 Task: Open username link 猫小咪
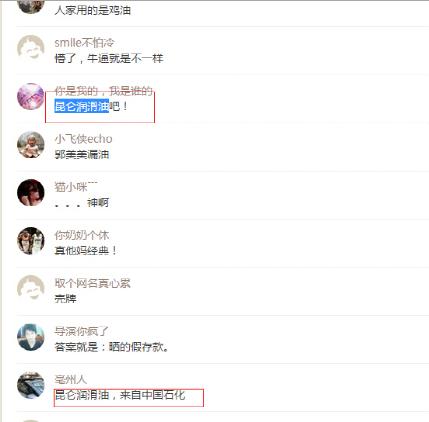tap(76, 187)
